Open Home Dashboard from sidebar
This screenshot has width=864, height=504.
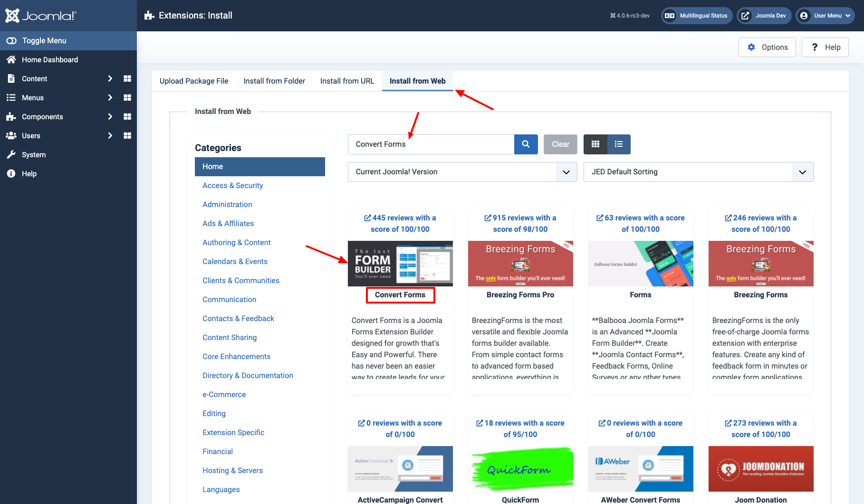[50, 60]
